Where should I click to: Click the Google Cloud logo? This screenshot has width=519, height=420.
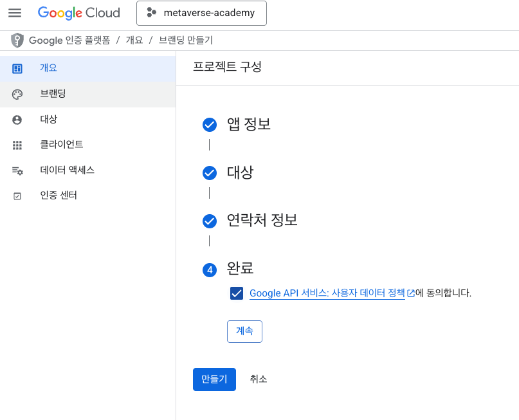78,13
